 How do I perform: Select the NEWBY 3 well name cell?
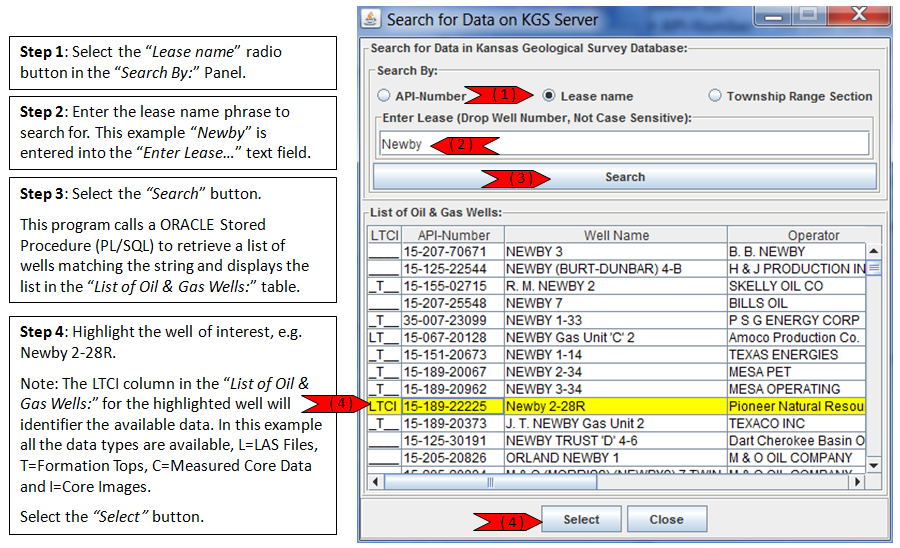tap(616, 251)
